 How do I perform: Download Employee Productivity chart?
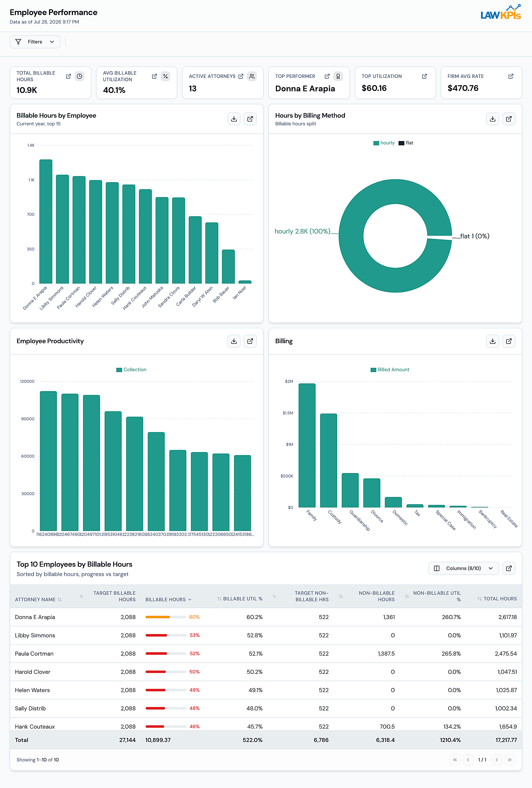click(x=234, y=341)
